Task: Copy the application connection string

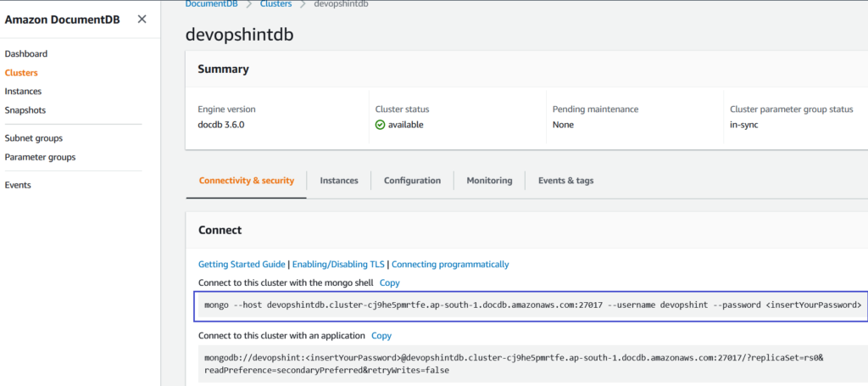Action: pyautogui.click(x=381, y=336)
